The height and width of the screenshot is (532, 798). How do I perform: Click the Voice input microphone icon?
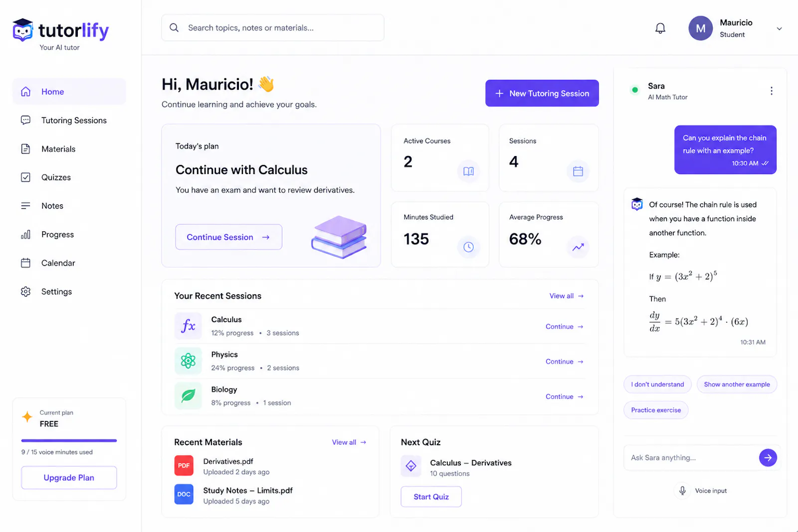pyautogui.click(x=683, y=490)
